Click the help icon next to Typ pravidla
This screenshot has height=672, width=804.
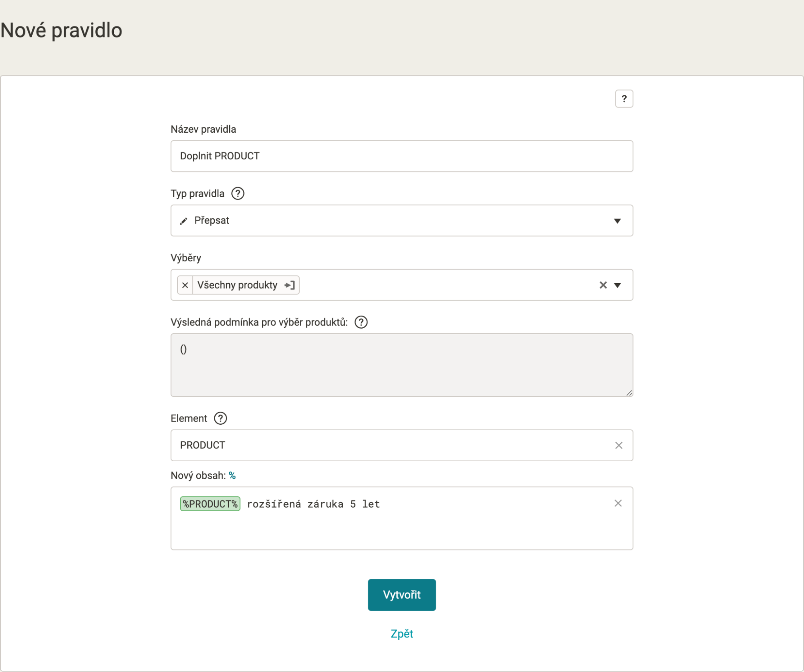point(238,193)
